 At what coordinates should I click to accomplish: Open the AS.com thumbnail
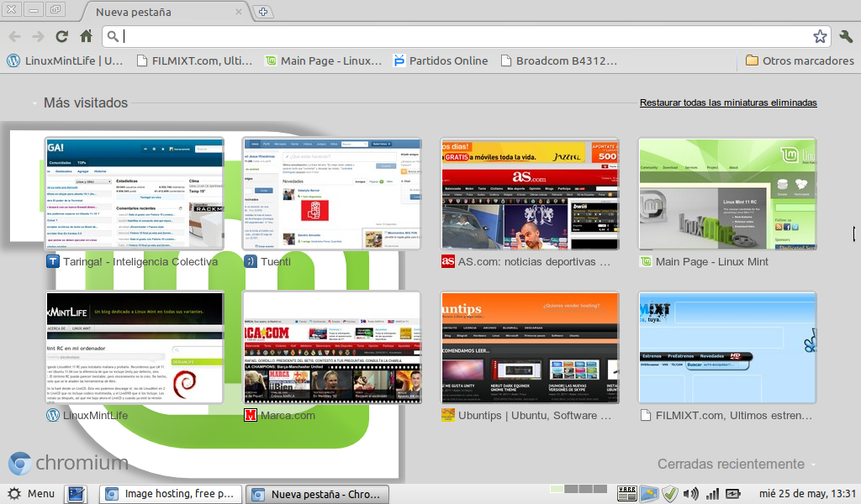(530, 193)
